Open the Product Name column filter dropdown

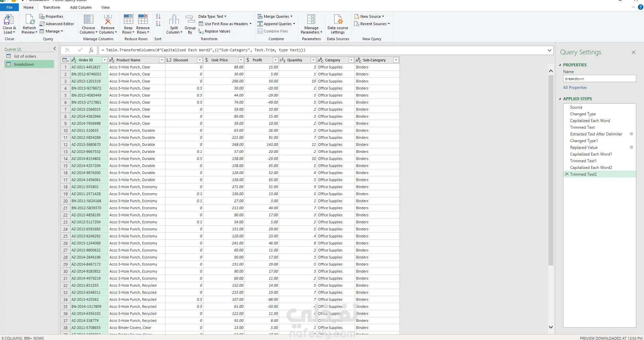[x=161, y=60]
